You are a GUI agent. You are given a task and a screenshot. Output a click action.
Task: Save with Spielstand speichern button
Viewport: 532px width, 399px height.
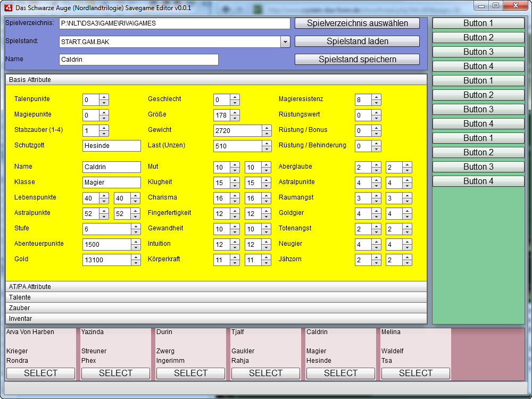click(358, 60)
